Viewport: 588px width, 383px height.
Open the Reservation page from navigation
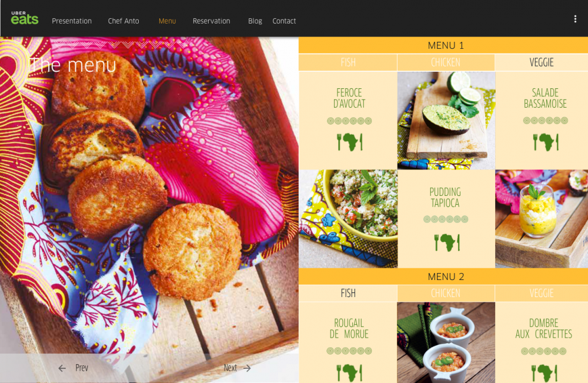pos(212,21)
